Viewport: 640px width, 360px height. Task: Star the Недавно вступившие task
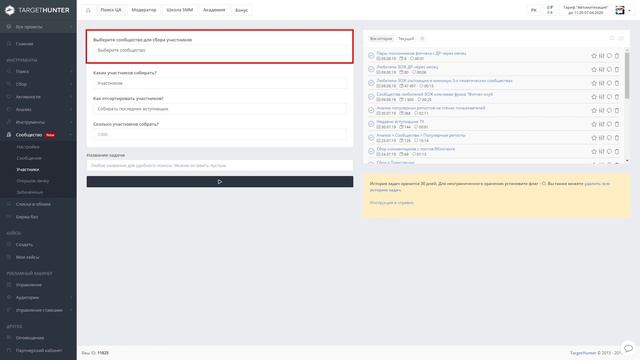click(x=594, y=124)
